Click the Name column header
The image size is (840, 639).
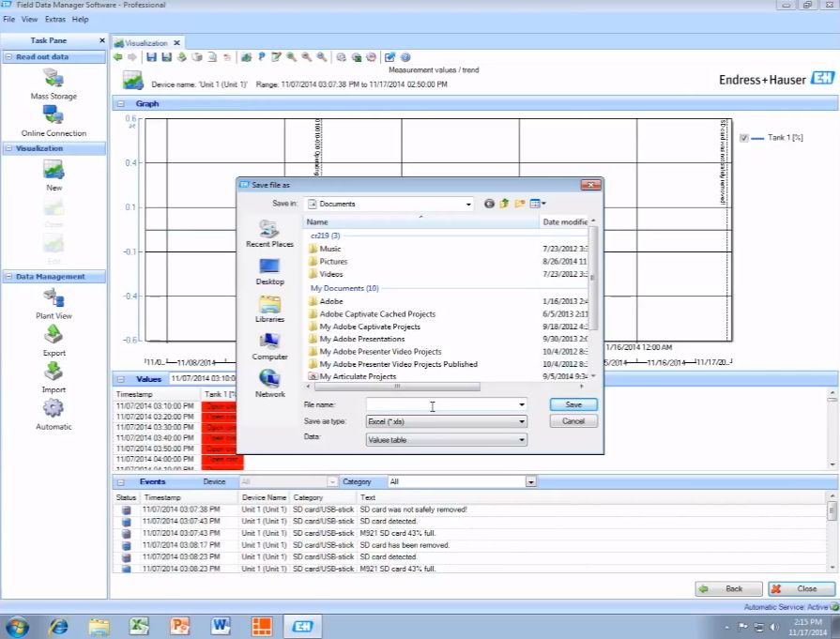point(421,221)
